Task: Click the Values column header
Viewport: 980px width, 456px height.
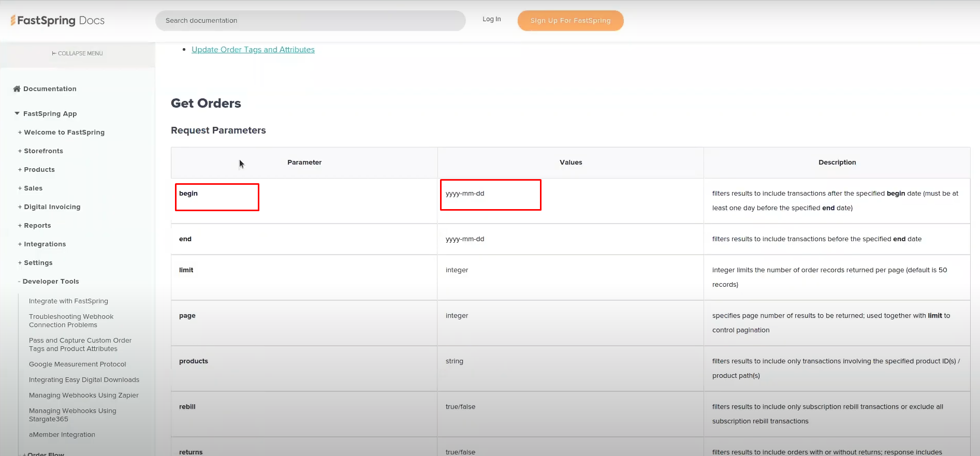Action: pos(571,162)
